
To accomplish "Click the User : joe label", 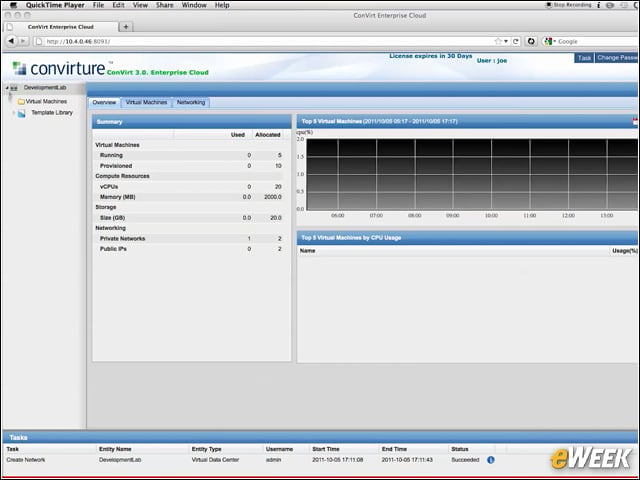I will (492, 60).
